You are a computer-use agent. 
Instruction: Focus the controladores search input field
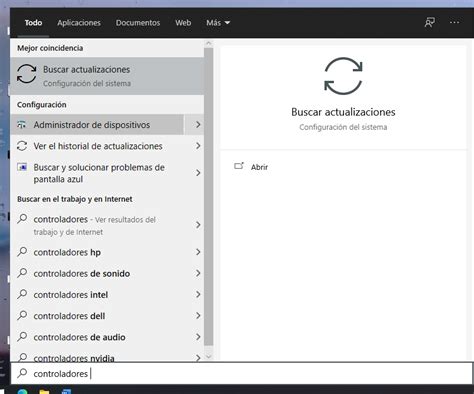point(241,373)
